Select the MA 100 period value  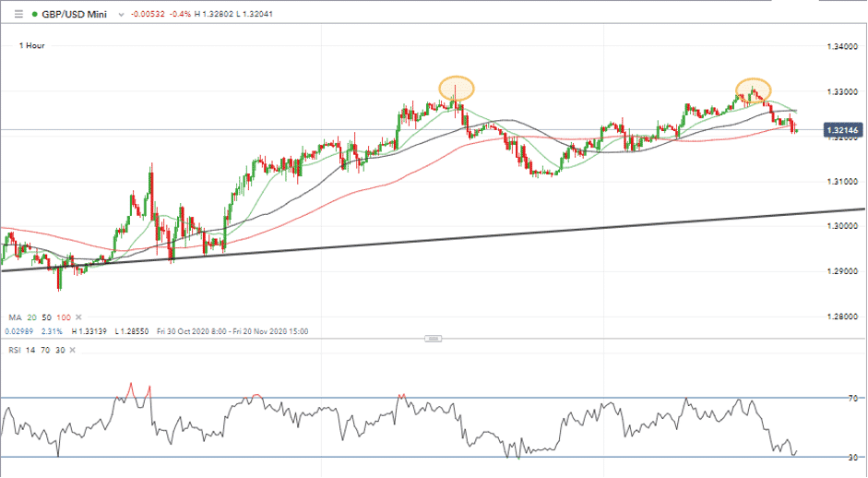pos(64,317)
